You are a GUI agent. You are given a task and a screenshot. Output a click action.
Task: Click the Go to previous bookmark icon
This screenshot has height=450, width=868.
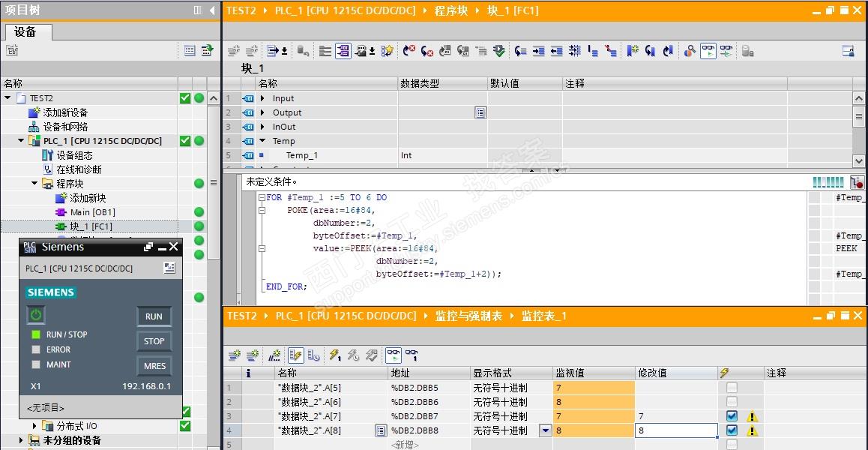668,51
